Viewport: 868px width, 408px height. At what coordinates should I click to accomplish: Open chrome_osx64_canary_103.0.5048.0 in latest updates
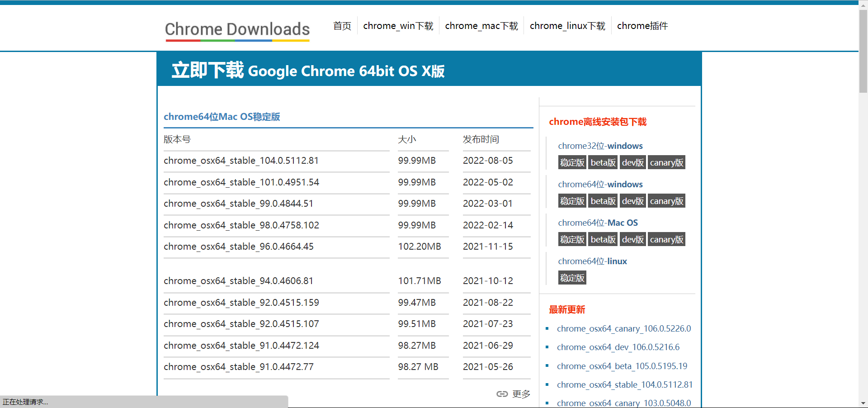point(624,403)
